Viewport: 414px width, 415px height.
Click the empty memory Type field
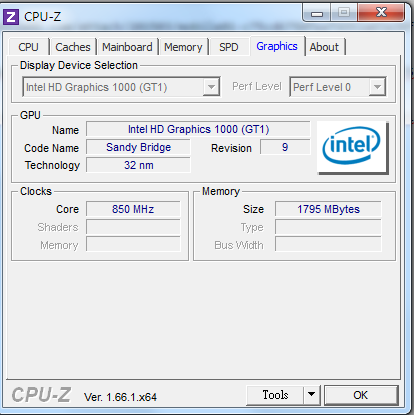(x=328, y=227)
